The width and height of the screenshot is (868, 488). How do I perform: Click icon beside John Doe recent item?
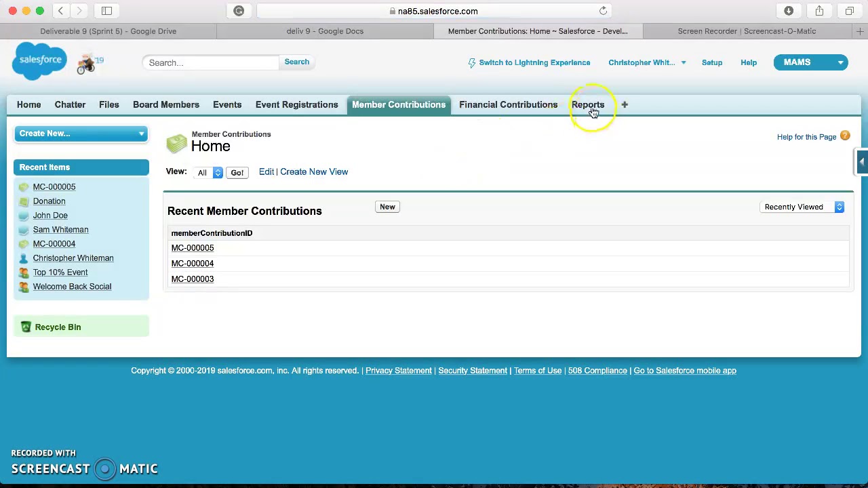click(x=24, y=216)
